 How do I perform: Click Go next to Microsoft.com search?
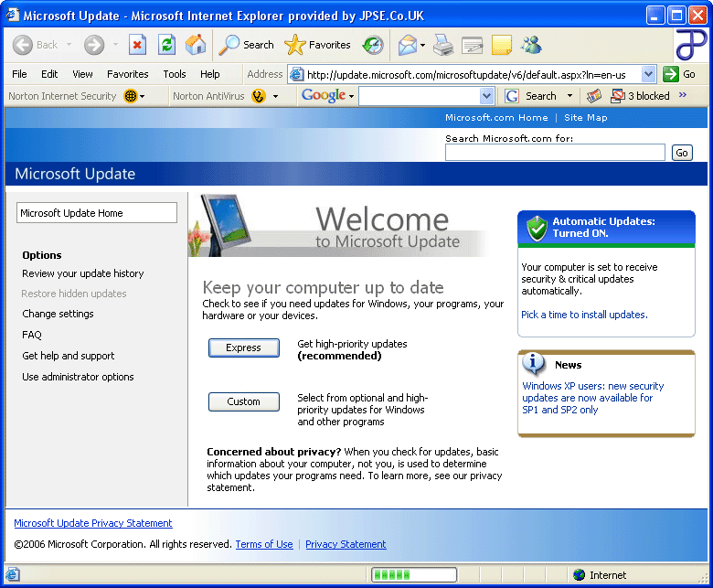(682, 153)
